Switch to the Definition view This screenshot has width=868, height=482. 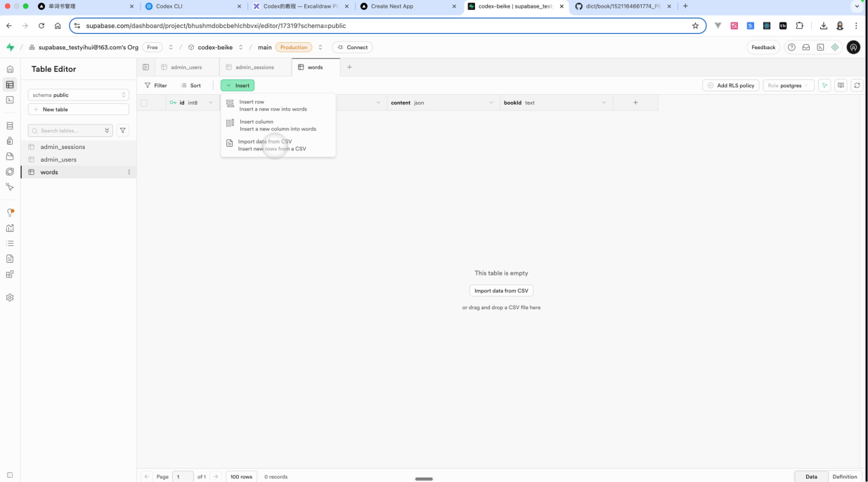844,476
